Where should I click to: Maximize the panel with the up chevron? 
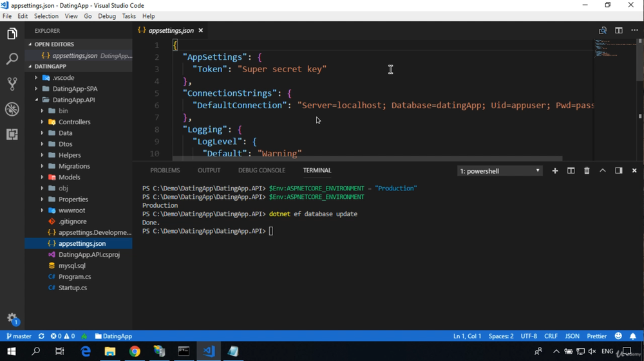(x=603, y=171)
